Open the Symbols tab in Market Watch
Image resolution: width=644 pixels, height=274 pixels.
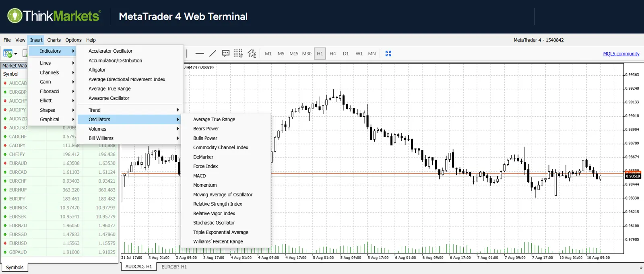[x=15, y=268]
